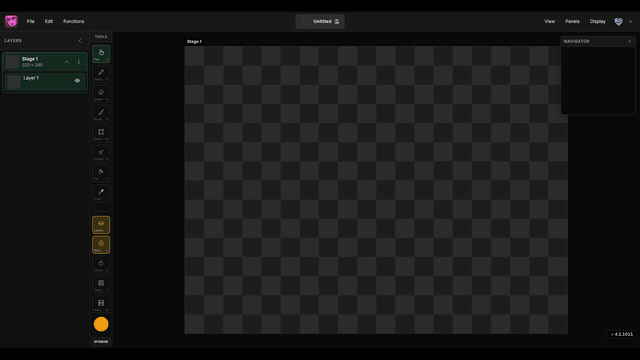The height and width of the screenshot is (360, 640).
Task: Click the Untitled document title button
Action: (320, 22)
